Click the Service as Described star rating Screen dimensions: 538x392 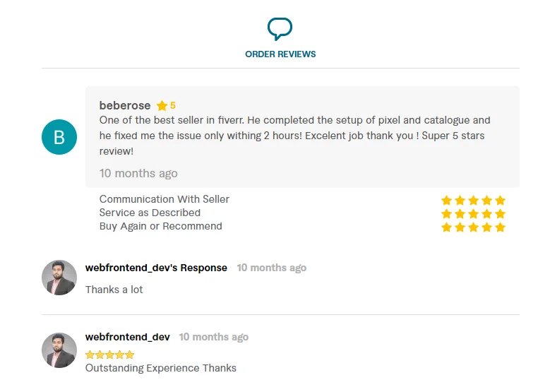tap(473, 214)
